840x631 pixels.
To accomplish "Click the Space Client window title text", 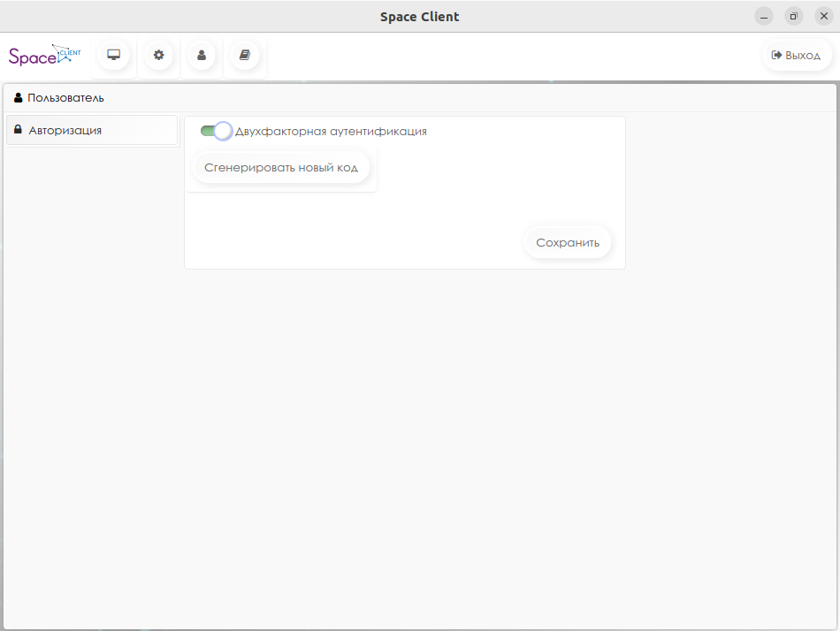I will pos(419,16).
